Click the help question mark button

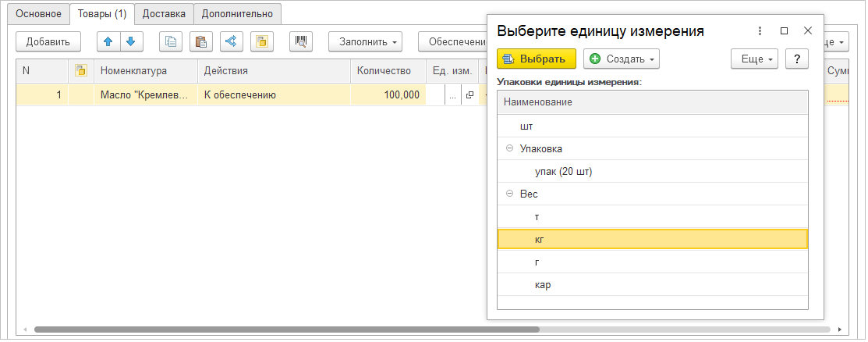pyautogui.click(x=796, y=59)
